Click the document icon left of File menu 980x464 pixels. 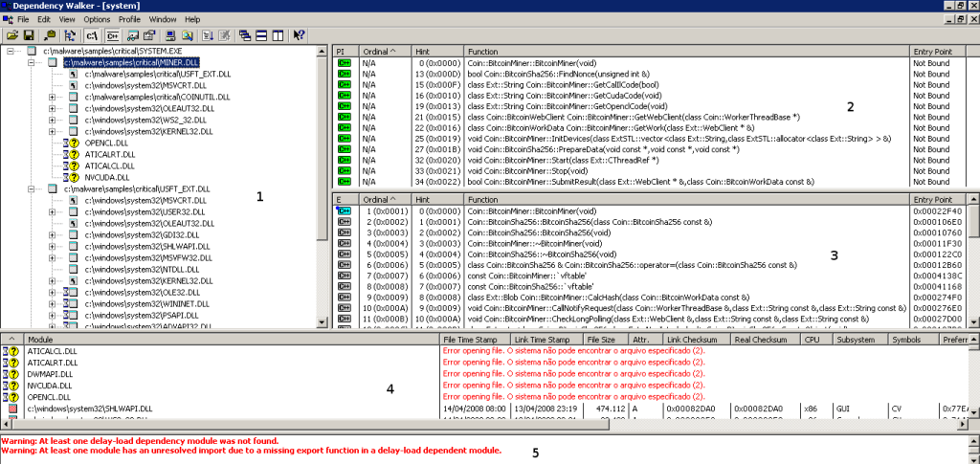[x=8, y=19]
